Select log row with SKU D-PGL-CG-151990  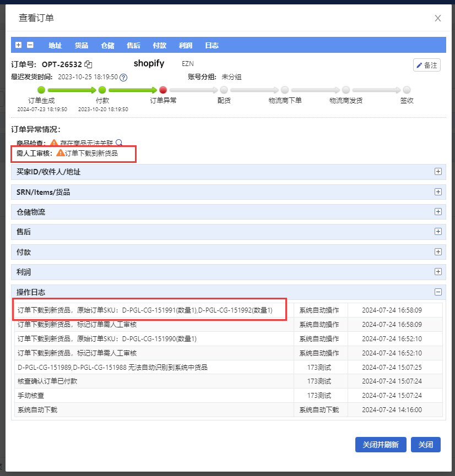229,339
